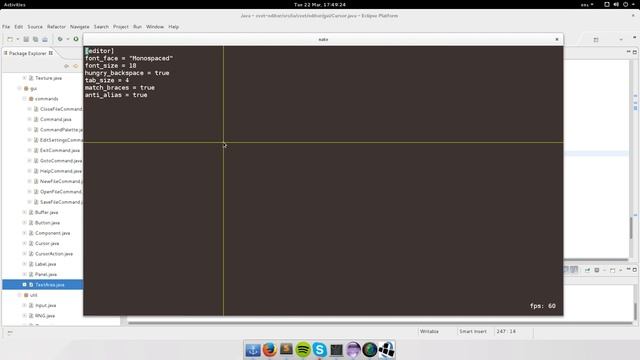
Task: Click Open Perspective icon in Eclipse toolbar
Action: (596, 40)
